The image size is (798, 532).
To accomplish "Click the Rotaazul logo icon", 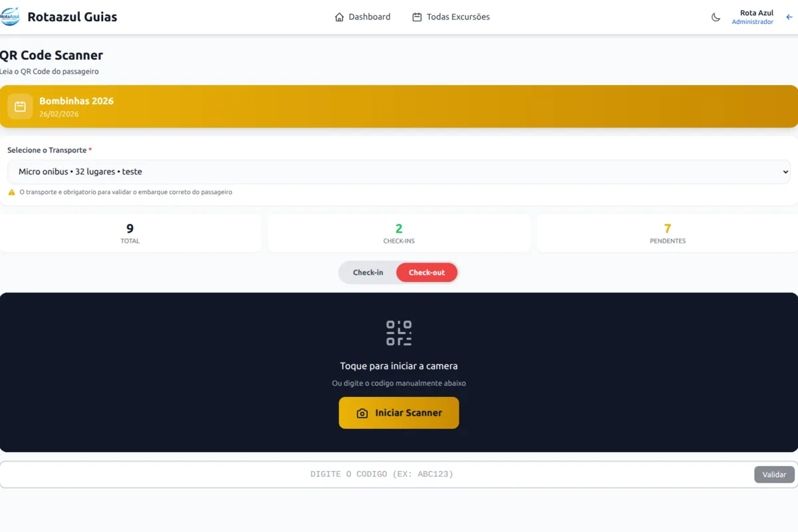I will 10,17.
